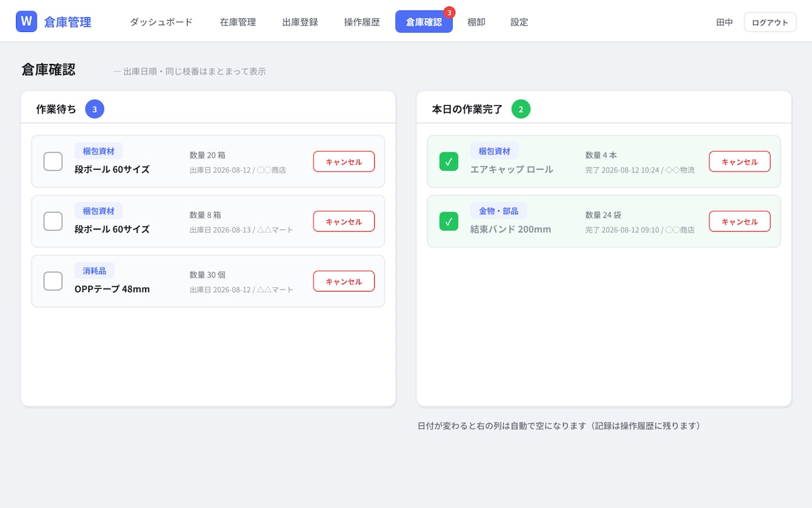This screenshot has width=812, height=508.
Task: Click the 倉庫確認 page heading
Action: [49, 69]
